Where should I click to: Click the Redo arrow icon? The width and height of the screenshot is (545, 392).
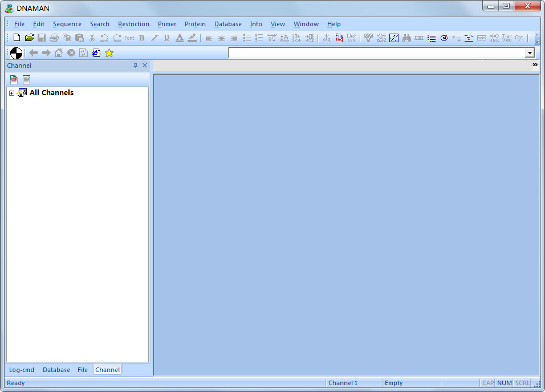click(117, 38)
